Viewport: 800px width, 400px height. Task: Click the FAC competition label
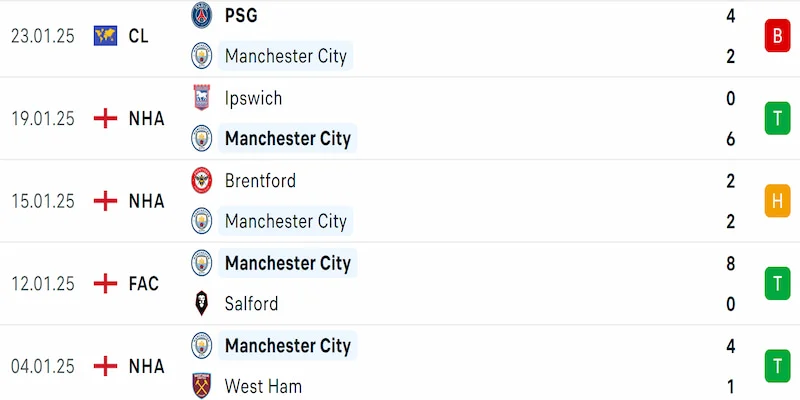pos(144,284)
